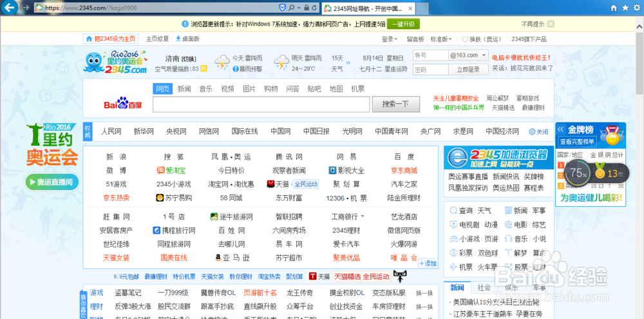Click the Baidu logo

(x=123, y=104)
